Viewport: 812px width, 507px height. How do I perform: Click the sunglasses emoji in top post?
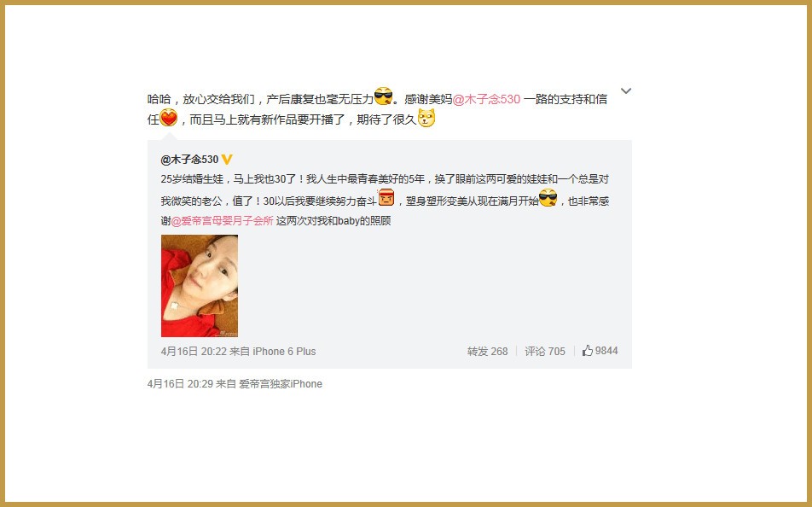coord(383,96)
